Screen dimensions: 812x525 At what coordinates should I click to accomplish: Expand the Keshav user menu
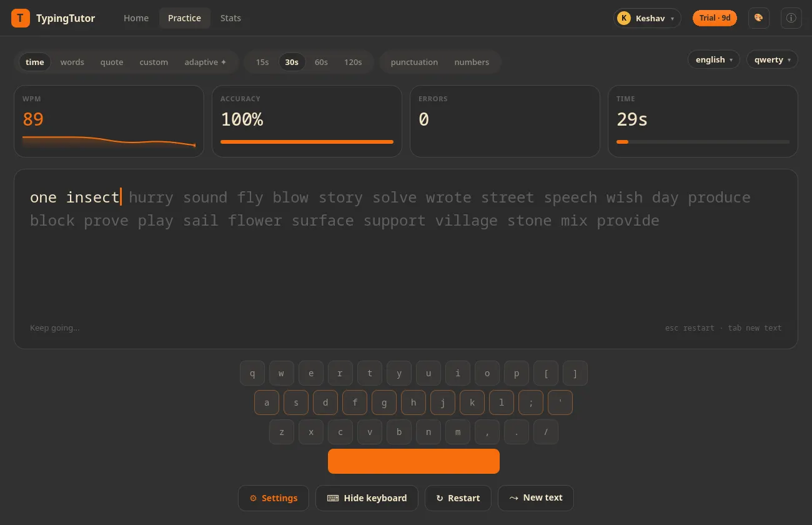point(647,18)
